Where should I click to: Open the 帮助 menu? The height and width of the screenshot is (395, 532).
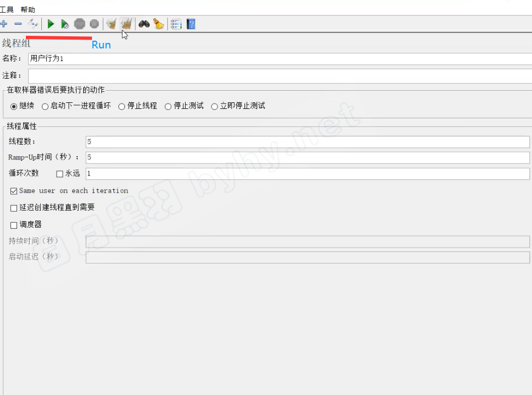[x=28, y=9]
